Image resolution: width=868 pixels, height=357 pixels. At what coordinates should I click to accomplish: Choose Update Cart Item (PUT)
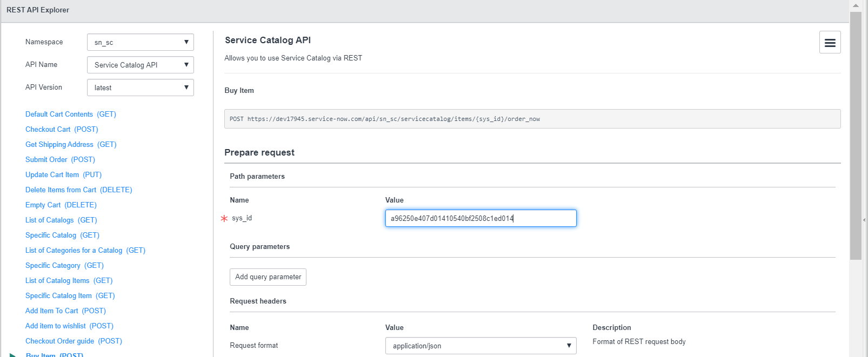point(63,174)
